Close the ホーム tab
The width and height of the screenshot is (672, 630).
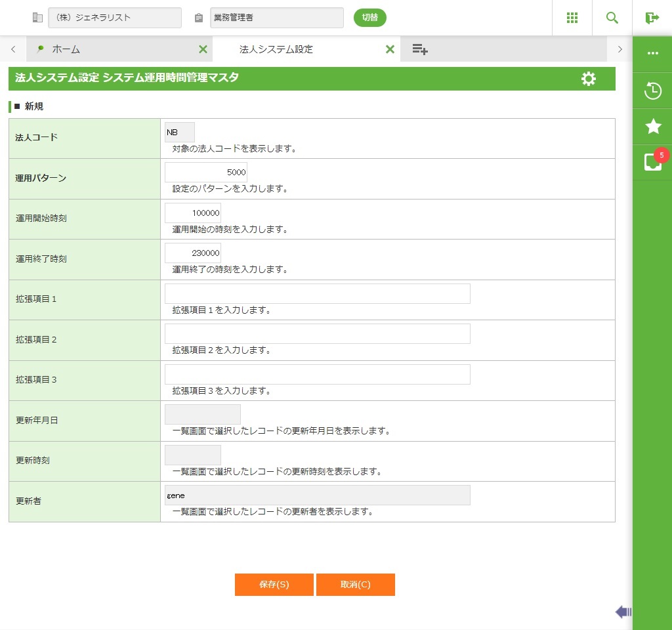point(203,49)
